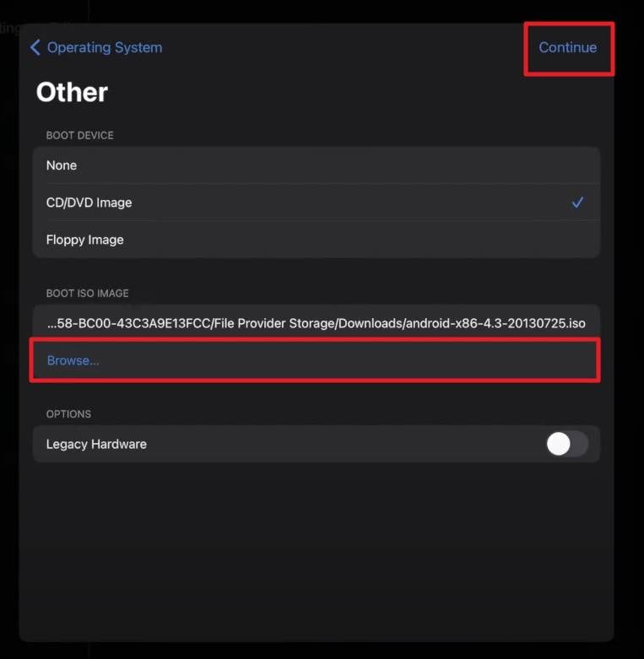
Task: Select None as boot device
Action: click(x=62, y=165)
